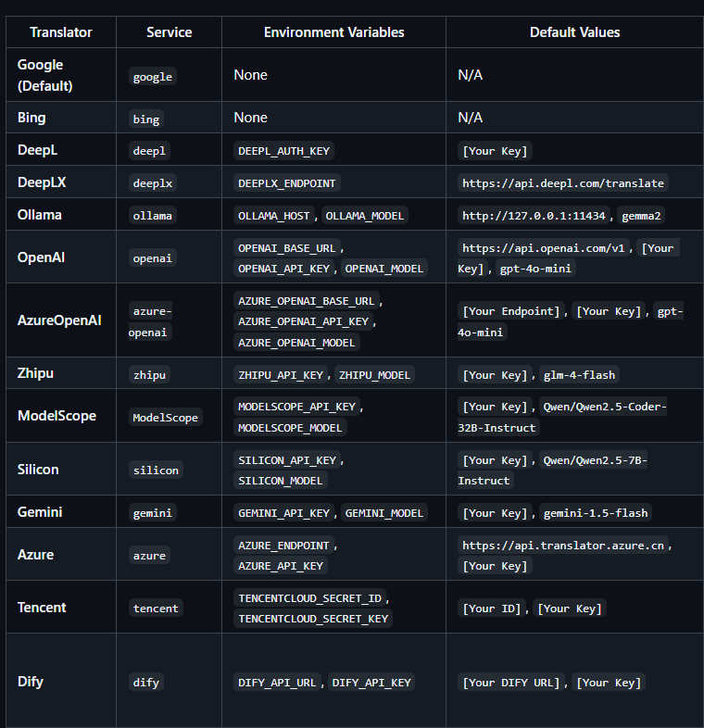Image resolution: width=704 pixels, height=728 pixels.
Task: Select the 'google' service code tag
Action: coord(153,77)
